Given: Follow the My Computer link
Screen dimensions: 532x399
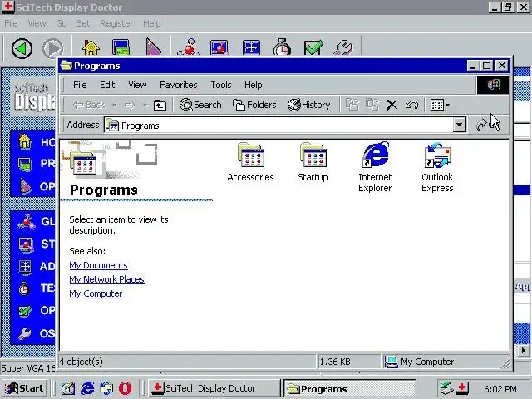Looking at the screenshot, I should coord(96,293).
